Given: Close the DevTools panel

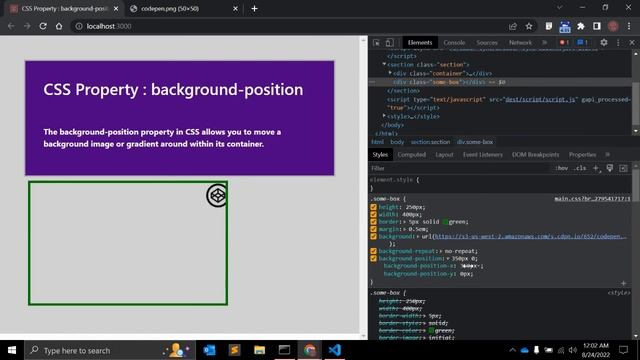Looking at the screenshot, I should pyautogui.click(x=632, y=42).
